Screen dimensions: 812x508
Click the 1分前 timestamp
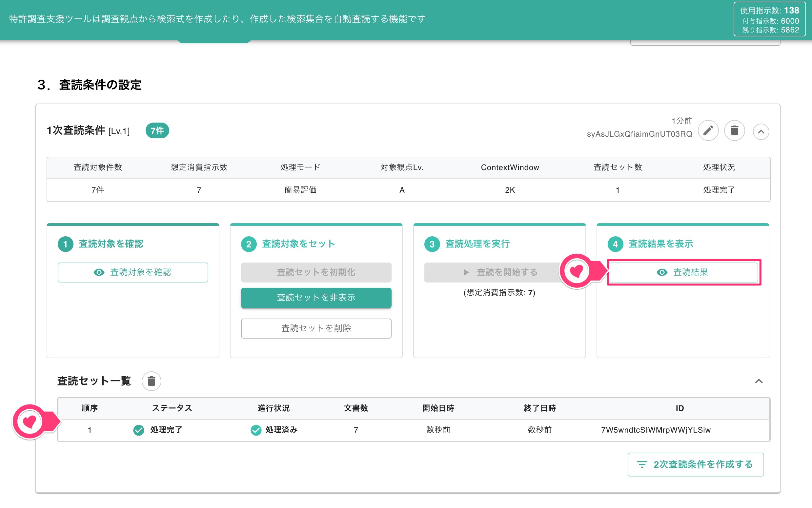click(x=681, y=121)
